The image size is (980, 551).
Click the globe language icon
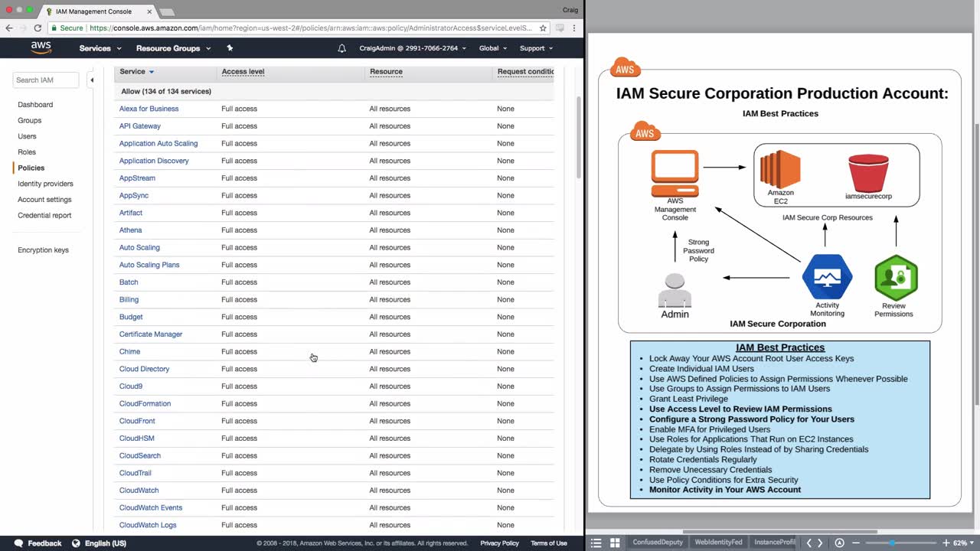point(76,543)
